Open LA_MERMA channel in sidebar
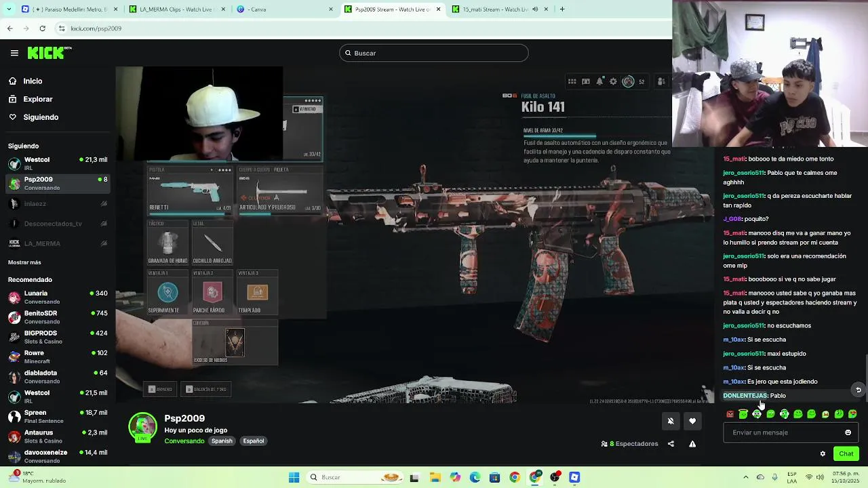 click(58, 243)
